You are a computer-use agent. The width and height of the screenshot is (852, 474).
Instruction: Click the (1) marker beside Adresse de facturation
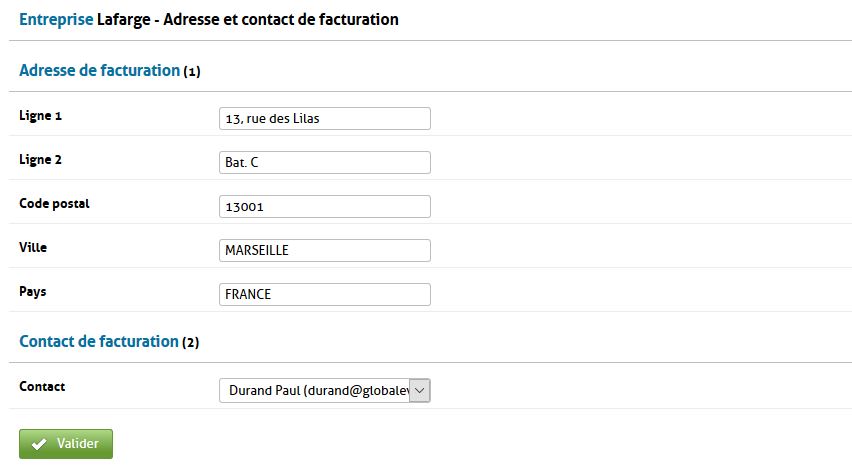coord(192,72)
